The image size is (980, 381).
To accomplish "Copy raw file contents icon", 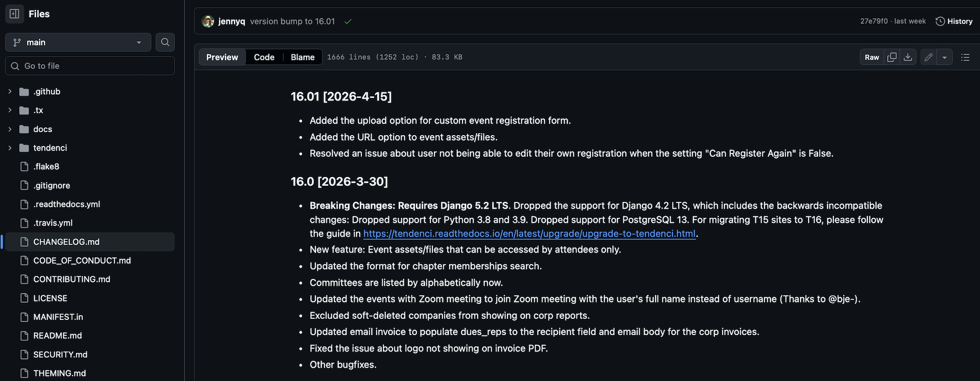I will pos(892,57).
